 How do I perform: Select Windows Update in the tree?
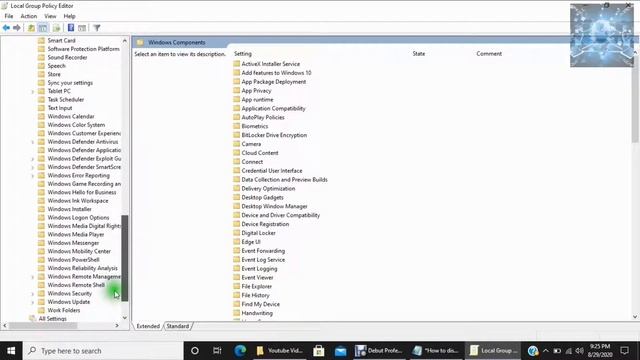[69, 302]
